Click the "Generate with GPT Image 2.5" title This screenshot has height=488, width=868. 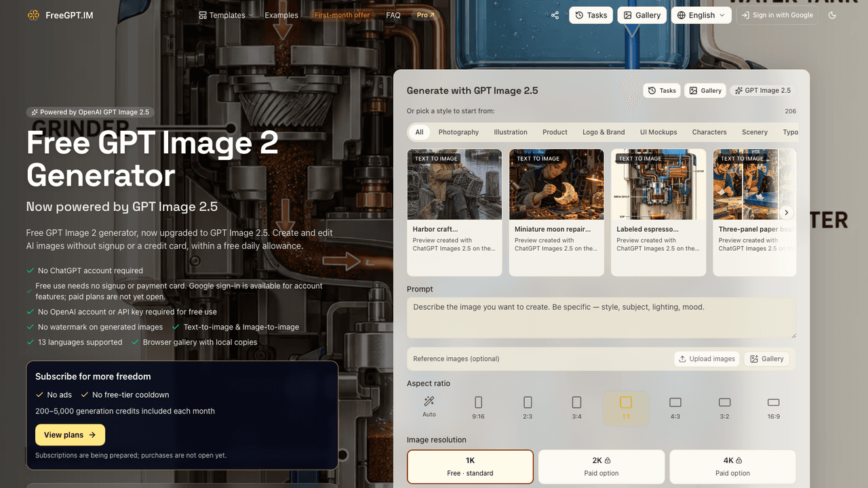pyautogui.click(x=473, y=91)
